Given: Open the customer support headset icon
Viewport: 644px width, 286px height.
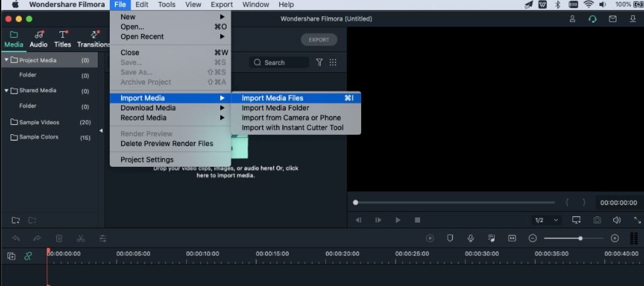Looking at the screenshot, I should point(592,19).
